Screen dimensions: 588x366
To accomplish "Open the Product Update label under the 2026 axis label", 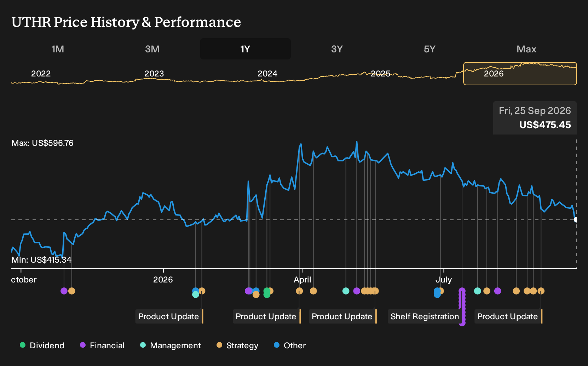I will point(169,316).
